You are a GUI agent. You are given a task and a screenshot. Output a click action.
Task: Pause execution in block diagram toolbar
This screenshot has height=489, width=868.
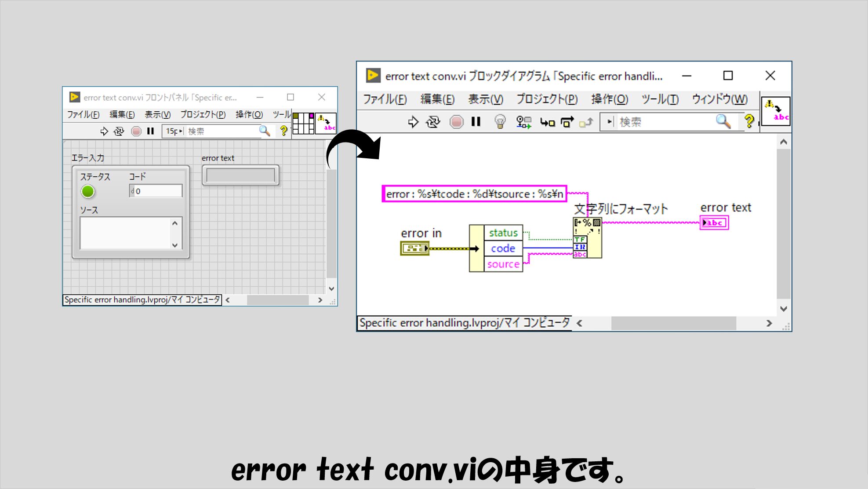(x=476, y=122)
